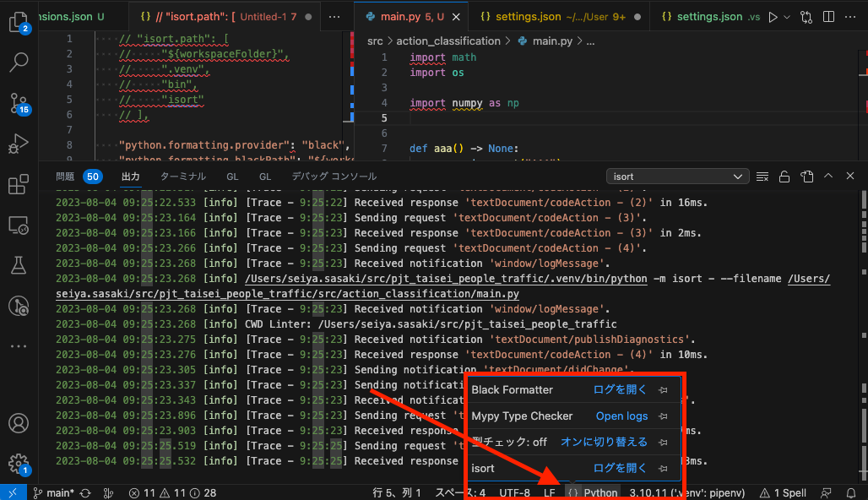Toggle auto-scroll lock in the Output panel

(x=784, y=177)
